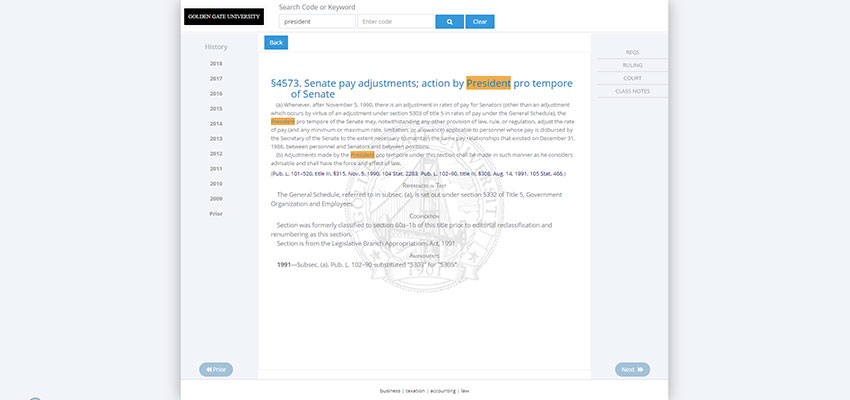Select 2015 in the History list

point(216,108)
